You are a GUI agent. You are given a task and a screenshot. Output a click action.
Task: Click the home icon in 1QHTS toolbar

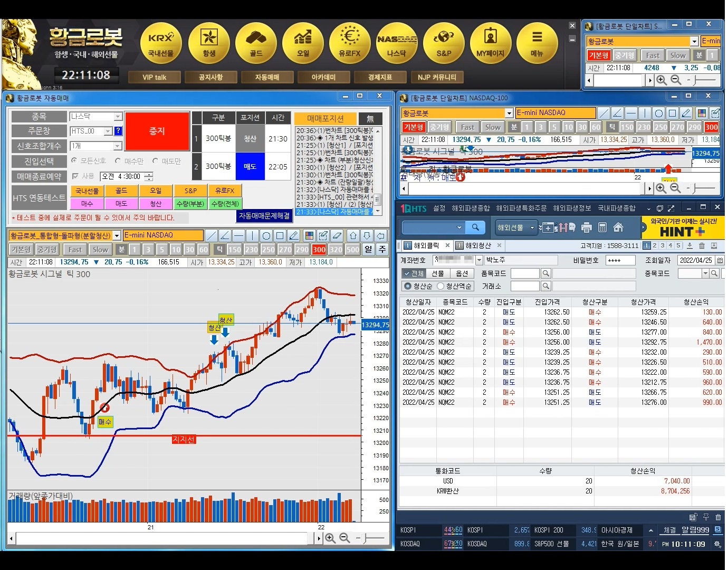618,227
